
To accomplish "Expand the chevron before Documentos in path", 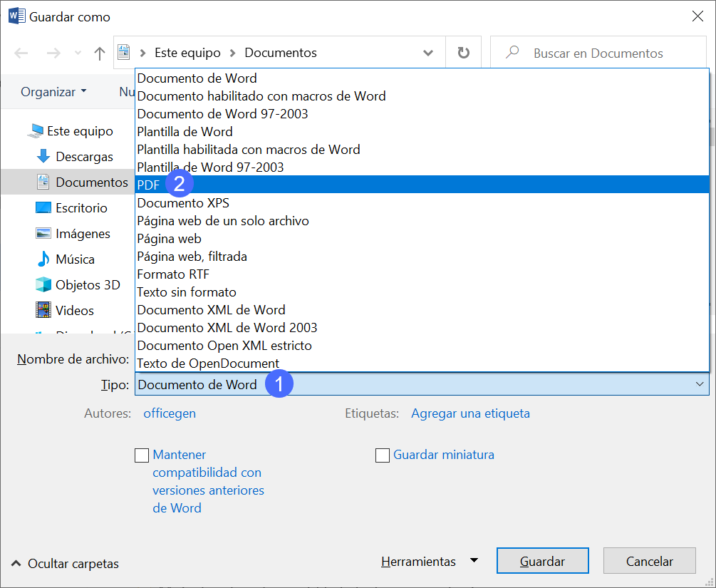I will click(233, 53).
